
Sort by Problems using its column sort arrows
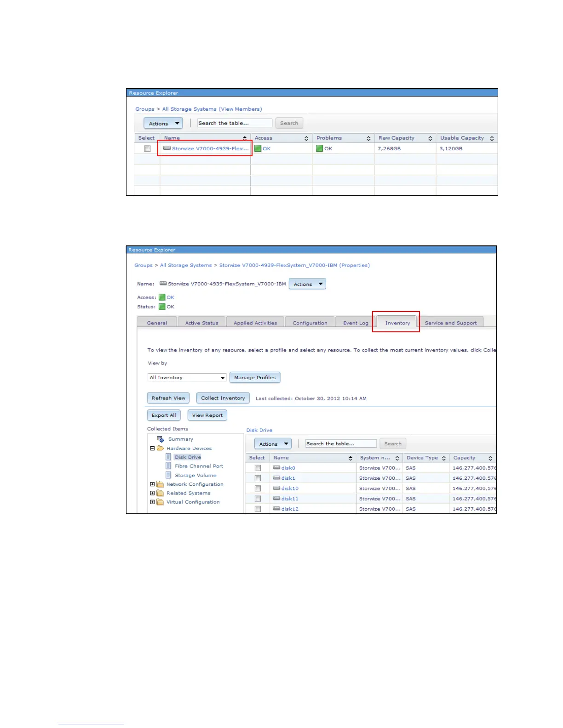pos(368,138)
